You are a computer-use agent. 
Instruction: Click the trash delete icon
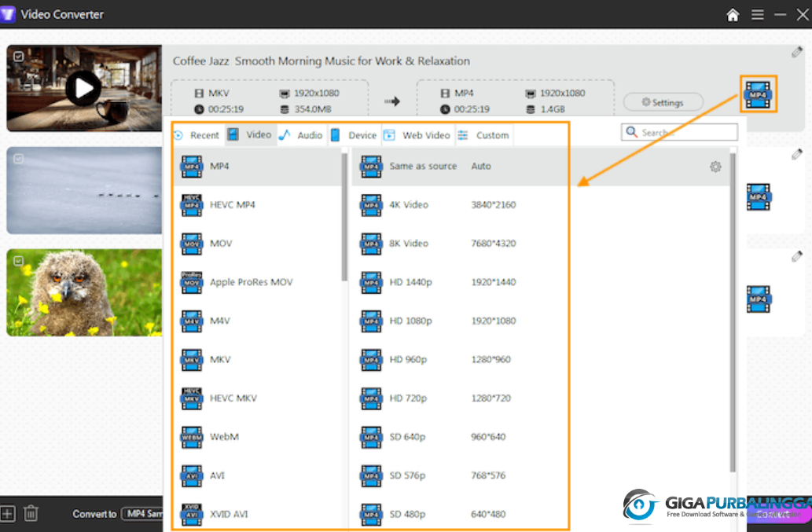pyautogui.click(x=31, y=513)
